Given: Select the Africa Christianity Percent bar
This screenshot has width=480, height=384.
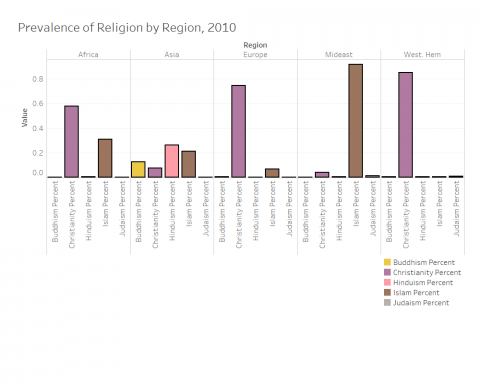Looking at the screenshot, I should click(71, 142).
